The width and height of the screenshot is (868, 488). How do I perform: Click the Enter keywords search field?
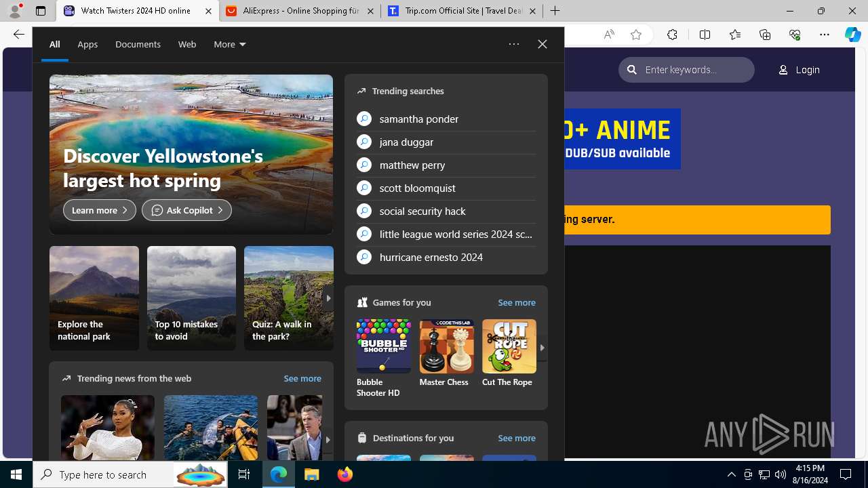[x=686, y=70]
